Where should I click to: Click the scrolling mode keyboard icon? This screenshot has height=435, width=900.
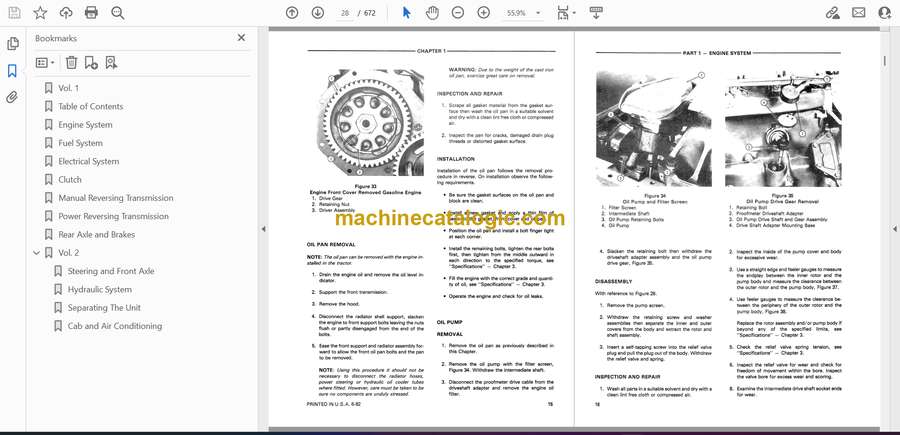click(596, 13)
